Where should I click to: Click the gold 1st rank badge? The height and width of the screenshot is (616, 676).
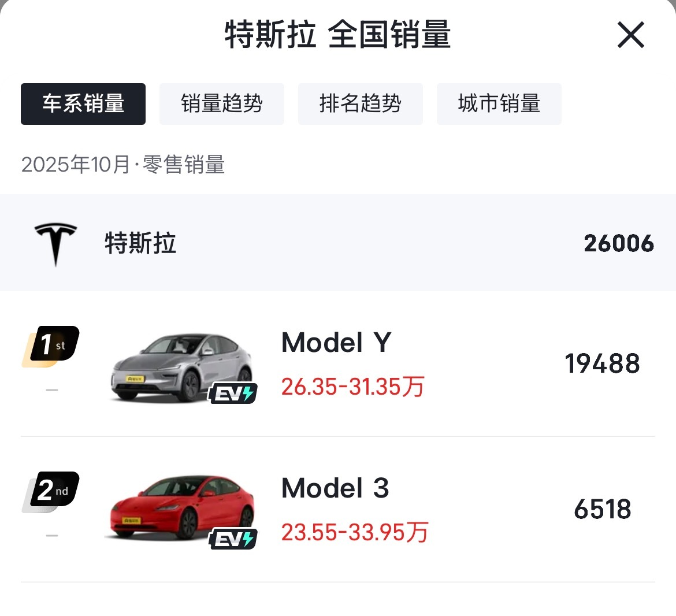click(51, 344)
